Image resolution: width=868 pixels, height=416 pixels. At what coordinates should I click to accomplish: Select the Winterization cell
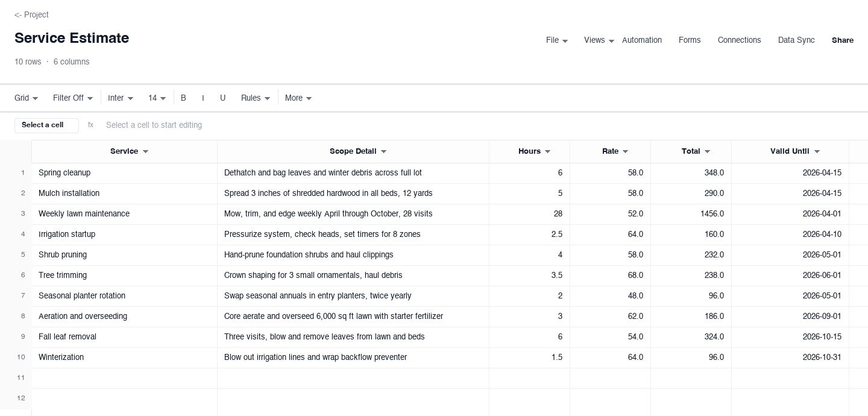coord(124,358)
